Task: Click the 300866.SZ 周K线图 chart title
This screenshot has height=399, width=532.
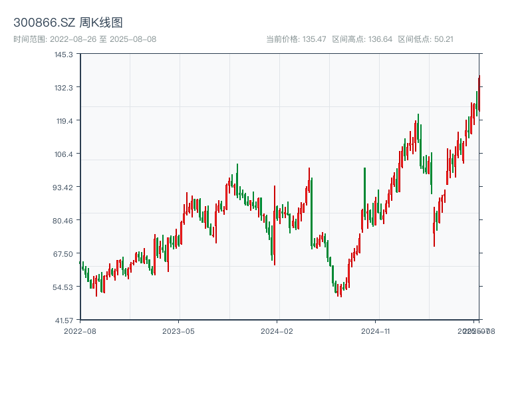Action: (68, 23)
